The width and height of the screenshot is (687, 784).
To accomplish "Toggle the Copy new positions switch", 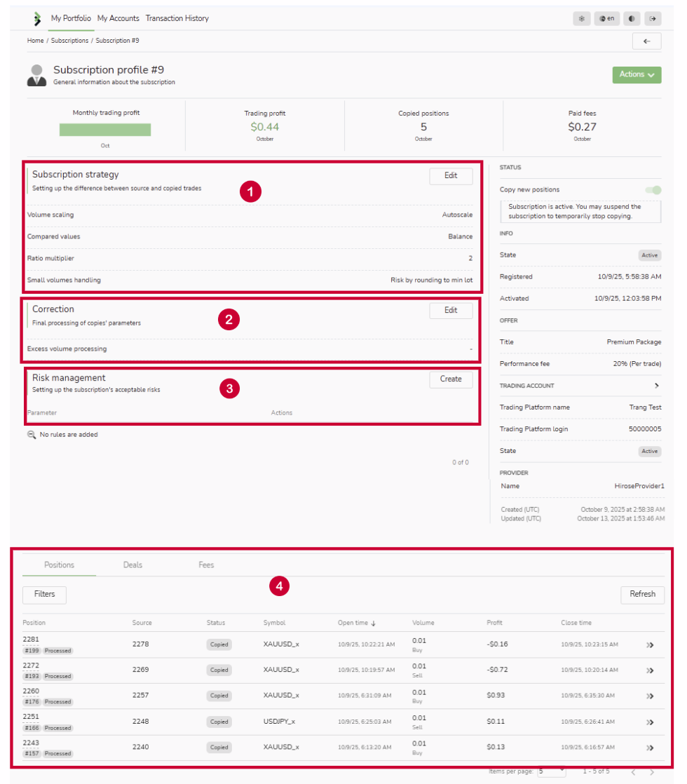I will tap(653, 190).
